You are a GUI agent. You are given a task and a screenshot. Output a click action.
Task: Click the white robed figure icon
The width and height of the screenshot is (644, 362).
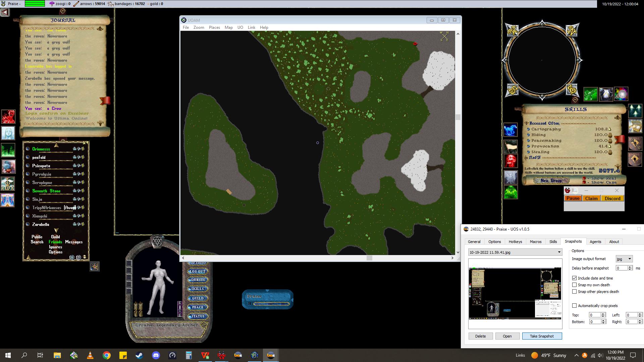coord(606,94)
